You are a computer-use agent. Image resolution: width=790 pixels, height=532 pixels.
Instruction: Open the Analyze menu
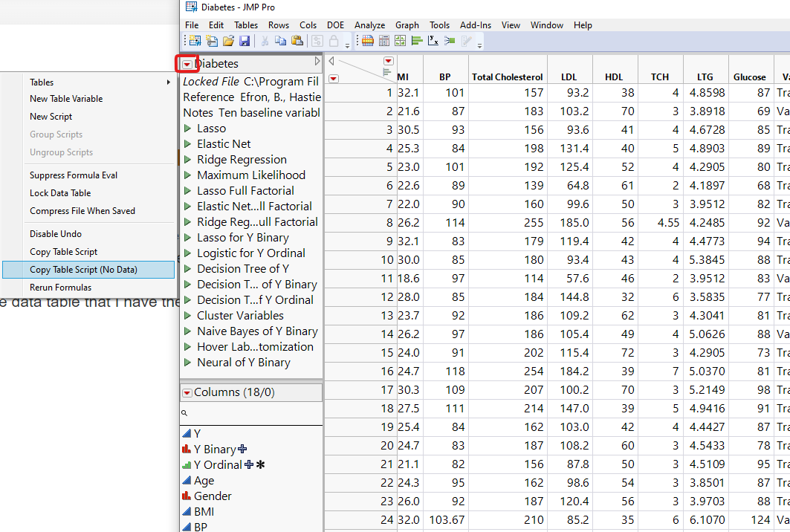point(369,25)
